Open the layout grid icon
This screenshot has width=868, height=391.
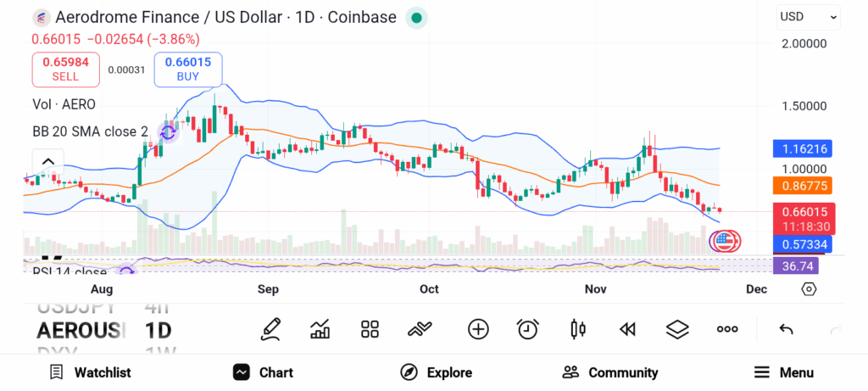(x=370, y=329)
